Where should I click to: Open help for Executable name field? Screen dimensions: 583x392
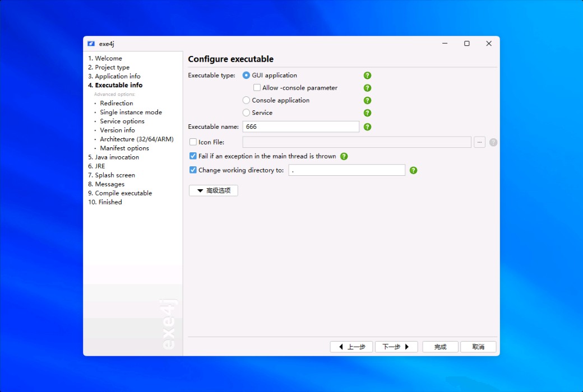pyautogui.click(x=367, y=127)
